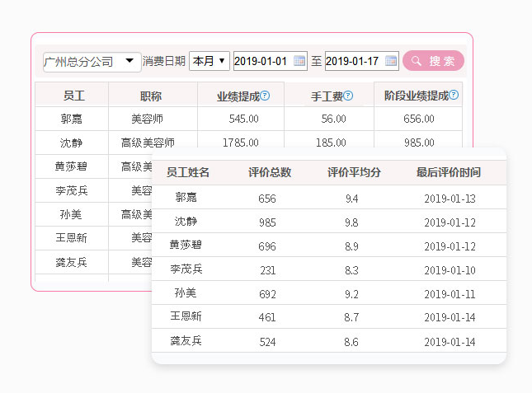Click the 2019-01-17 end date field
Image resolution: width=532 pixels, height=393 pixels.
coord(352,61)
